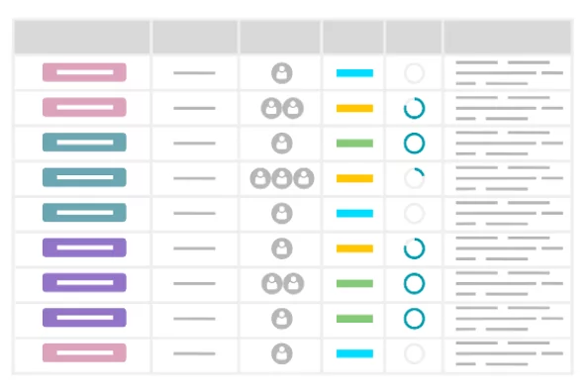This screenshot has height=392, width=588.
Task: Click the left avatar in the seventh row
Action: 271,283
